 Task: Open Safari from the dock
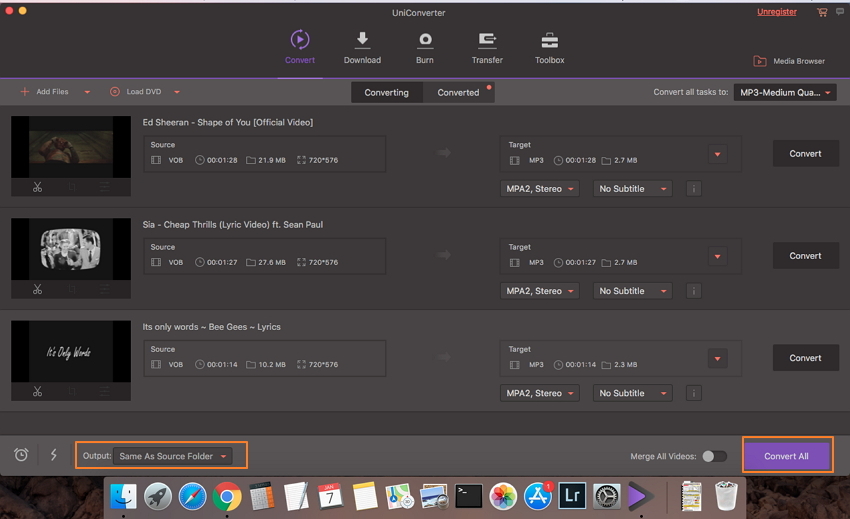[x=192, y=496]
